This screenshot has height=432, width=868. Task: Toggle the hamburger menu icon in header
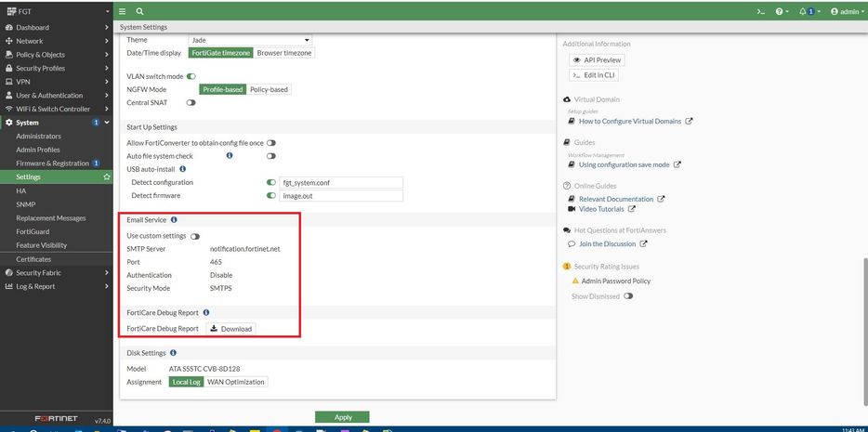(x=123, y=11)
